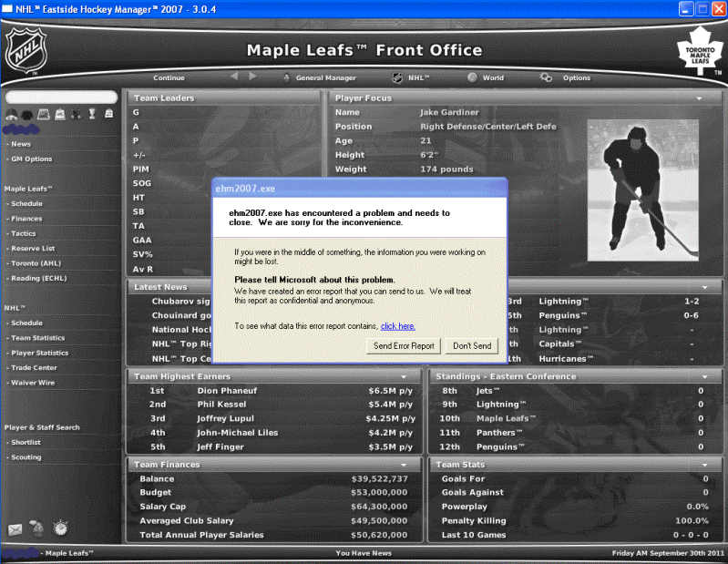Click the back arrow navigation icon
Viewport: 728px width, 564px height.
coord(234,77)
